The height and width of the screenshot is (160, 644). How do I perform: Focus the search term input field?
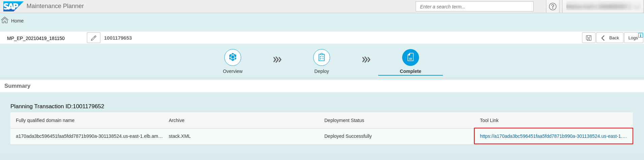pos(475,6)
